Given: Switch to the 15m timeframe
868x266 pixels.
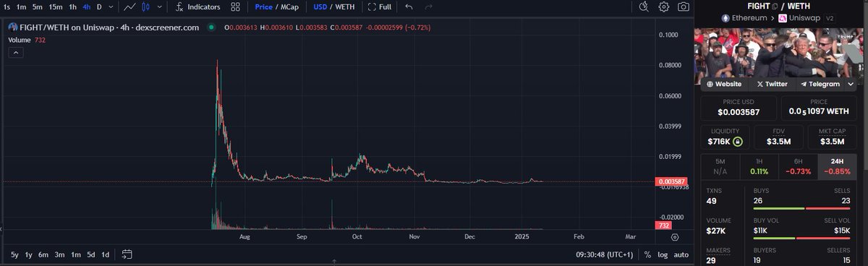Looking at the screenshot, I should click(56, 7).
